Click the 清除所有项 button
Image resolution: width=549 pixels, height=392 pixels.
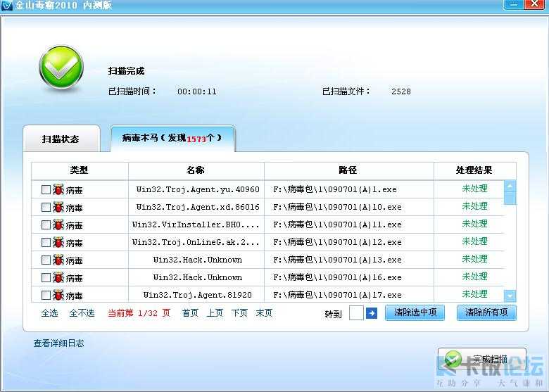pos(486,312)
